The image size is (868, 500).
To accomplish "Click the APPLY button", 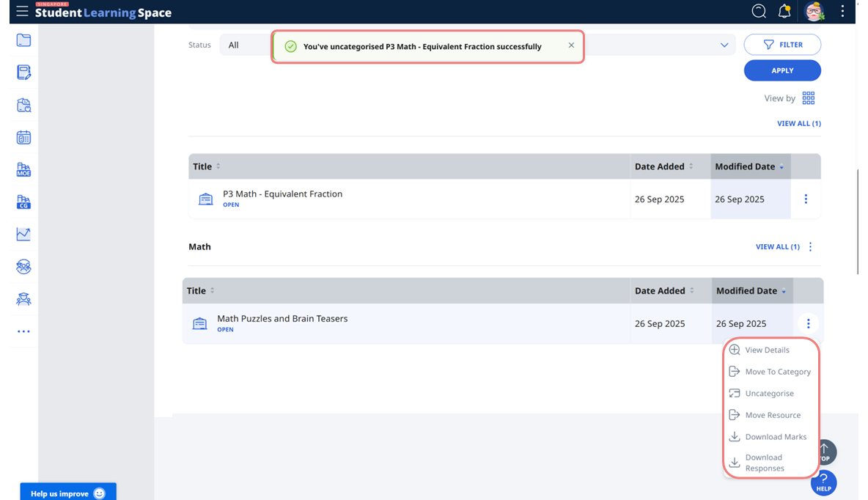I will coord(782,70).
